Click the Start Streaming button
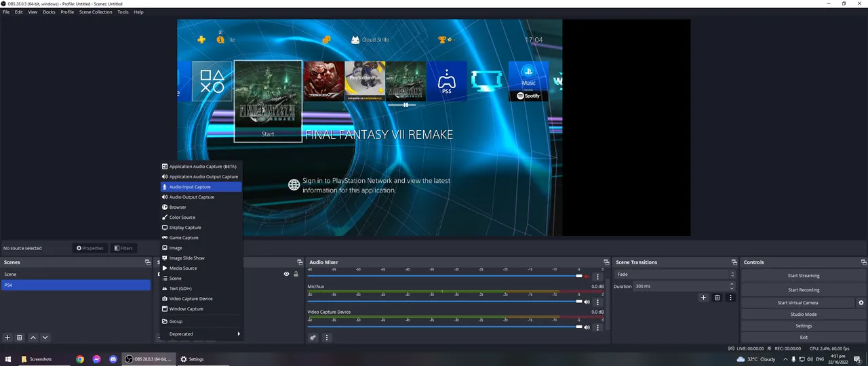Screen dimensions: 868x366 pos(804,276)
